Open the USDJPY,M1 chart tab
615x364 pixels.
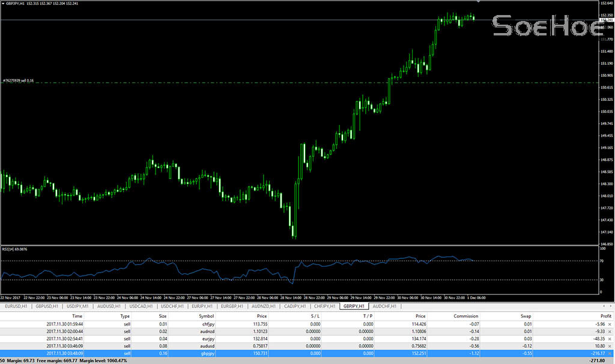pyautogui.click(x=77, y=306)
